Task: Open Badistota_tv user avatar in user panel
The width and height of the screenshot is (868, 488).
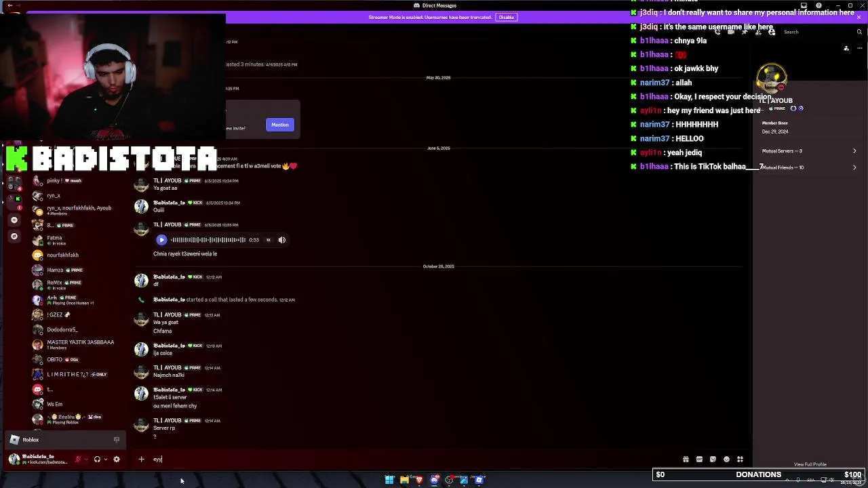Action: tap(14, 460)
